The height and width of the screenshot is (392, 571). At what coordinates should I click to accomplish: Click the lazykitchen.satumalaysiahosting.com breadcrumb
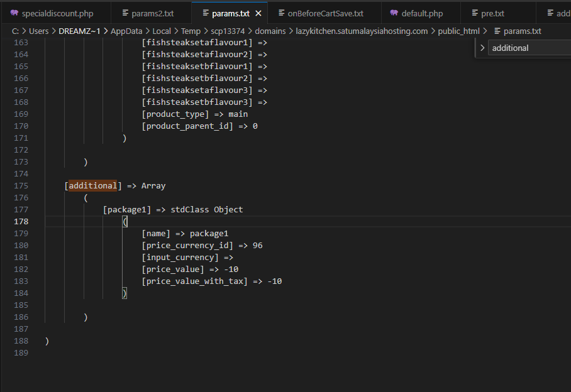click(x=362, y=31)
